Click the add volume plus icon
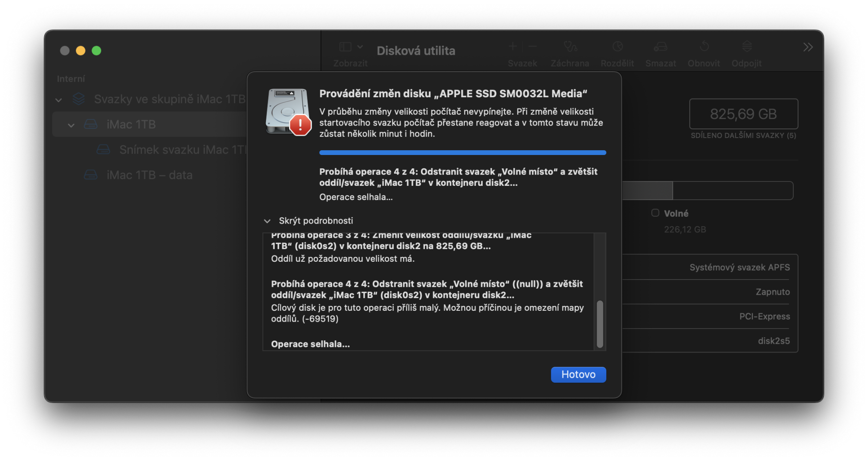 pyautogui.click(x=513, y=46)
